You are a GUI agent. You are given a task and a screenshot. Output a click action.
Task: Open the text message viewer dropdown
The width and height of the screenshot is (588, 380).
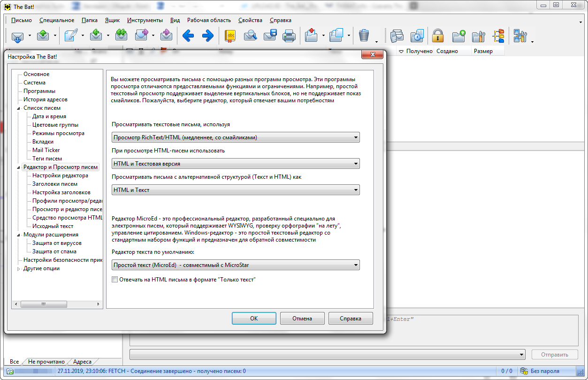[236, 137]
